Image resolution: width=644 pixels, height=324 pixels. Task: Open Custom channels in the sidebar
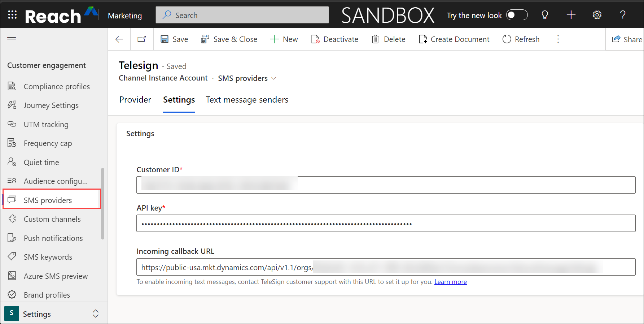tap(52, 219)
